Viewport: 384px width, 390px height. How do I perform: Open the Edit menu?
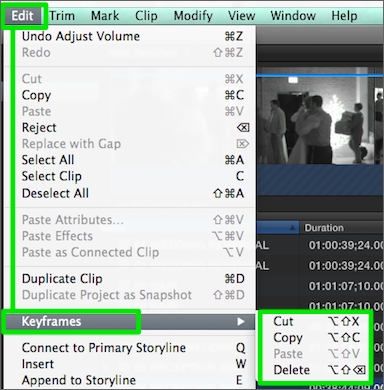pyautogui.click(x=22, y=16)
